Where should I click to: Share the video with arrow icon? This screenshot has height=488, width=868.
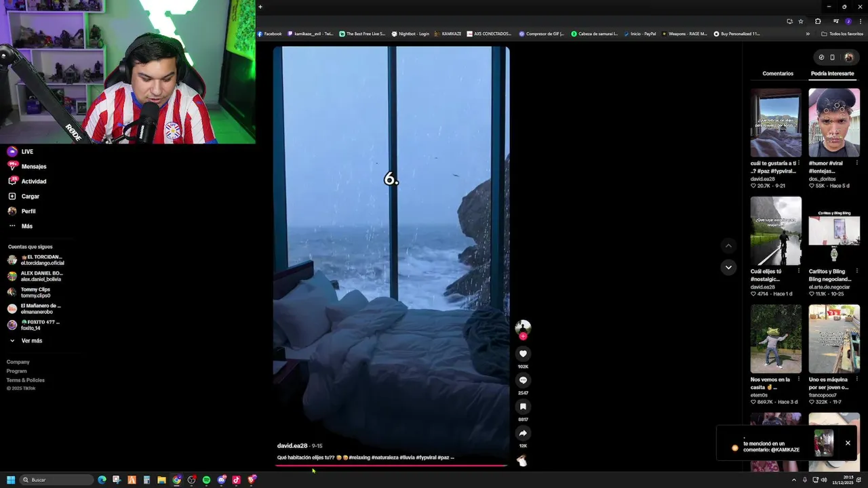click(523, 433)
